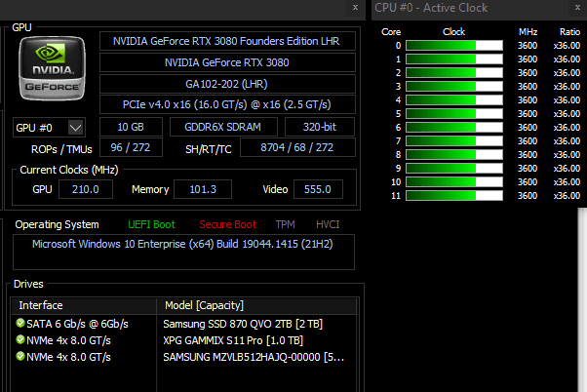587x392 pixels.
Task: Click the scrollbar below the CPU clock window
Action: [582, 299]
